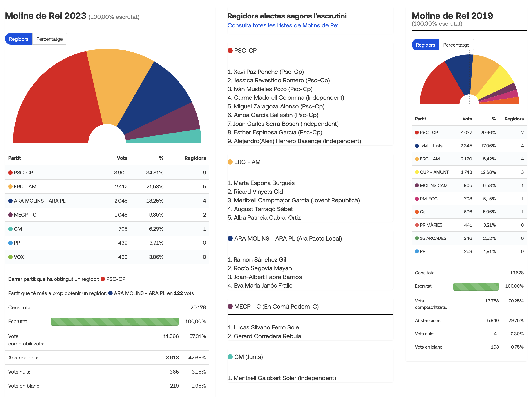
Task: Click the 2023 Escrutat progress bar
Action: 115,322
